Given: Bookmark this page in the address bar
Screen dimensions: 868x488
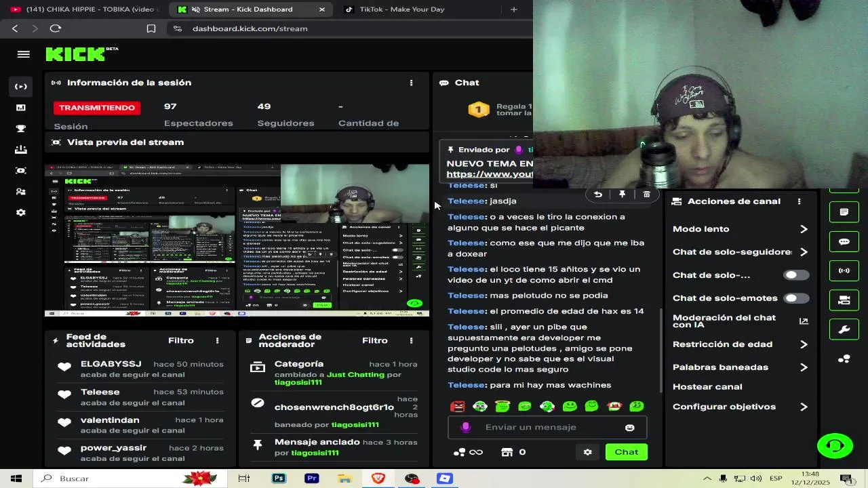Looking at the screenshot, I should (151, 28).
